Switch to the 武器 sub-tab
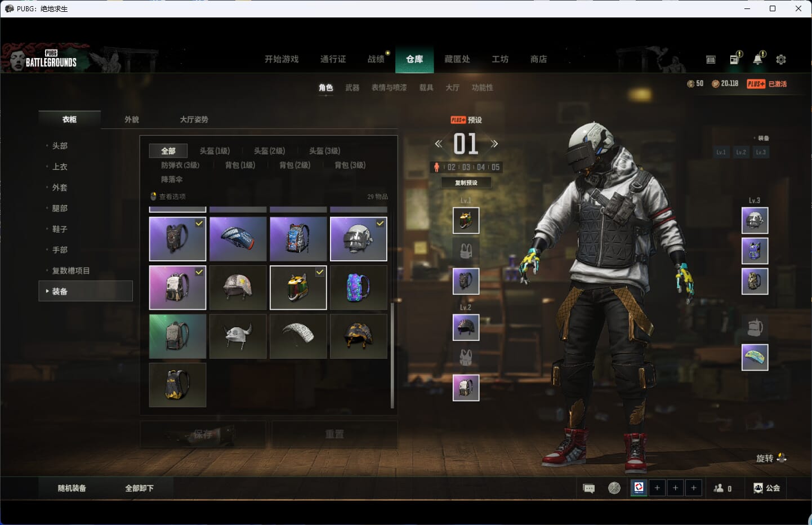The height and width of the screenshot is (525, 812). pyautogui.click(x=353, y=87)
